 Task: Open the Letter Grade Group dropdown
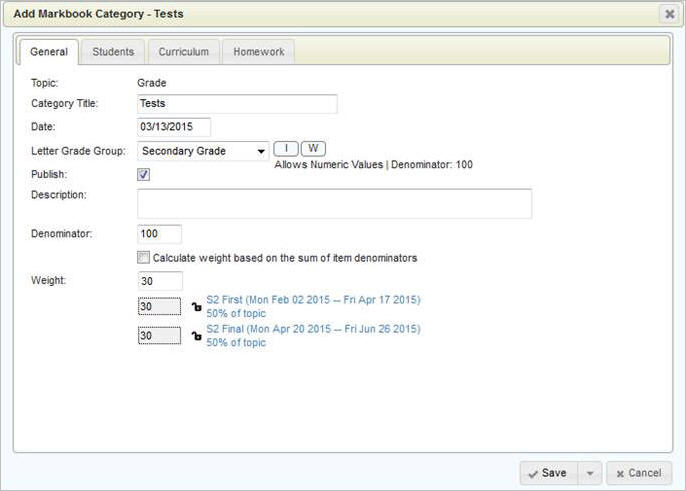pos(203,152)
